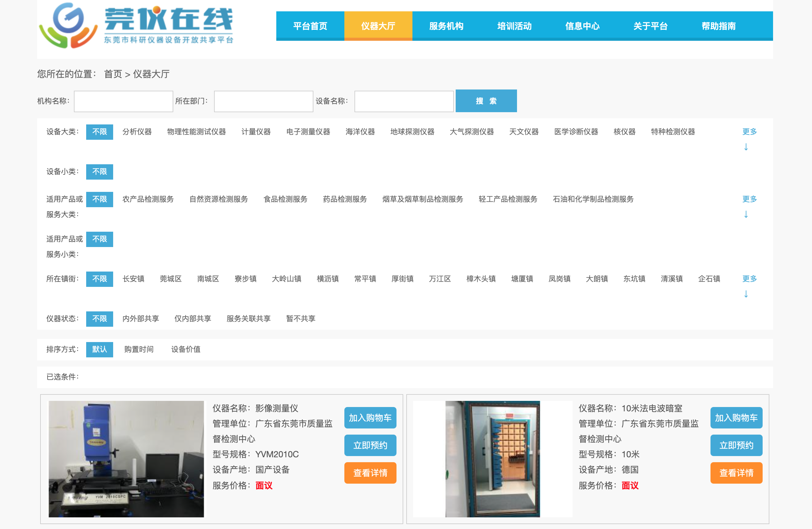Expand 更多 options for 所在镇街
Screen dimensions: 812x529
tap(749, 279)
